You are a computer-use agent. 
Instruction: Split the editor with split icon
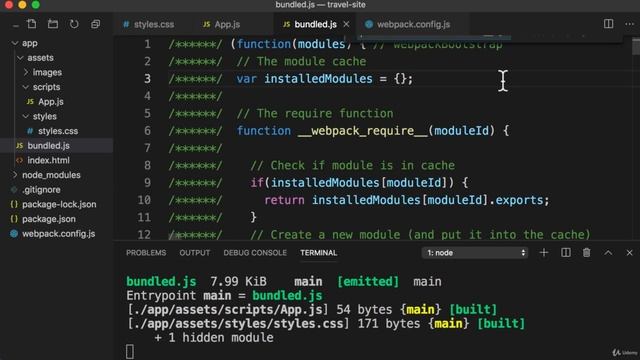coord(608,24)
